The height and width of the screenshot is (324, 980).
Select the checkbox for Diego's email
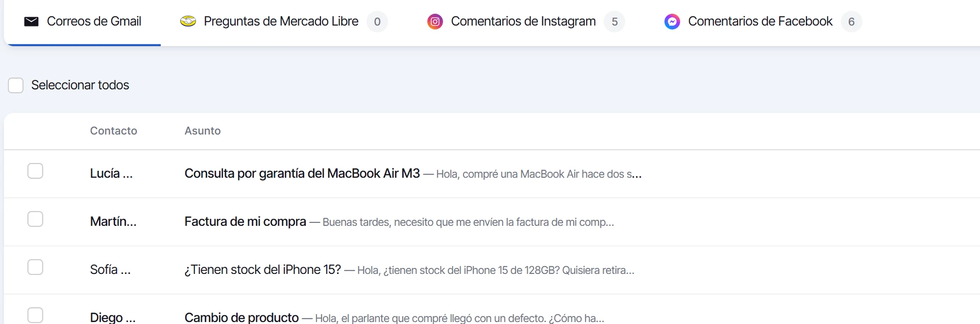[35, 315]
